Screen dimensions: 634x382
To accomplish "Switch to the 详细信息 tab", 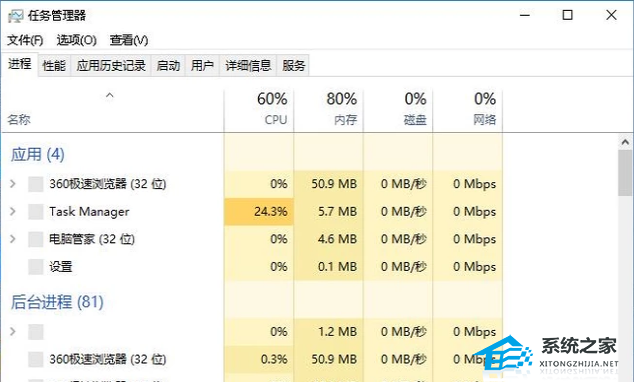I will click(248, 65).
